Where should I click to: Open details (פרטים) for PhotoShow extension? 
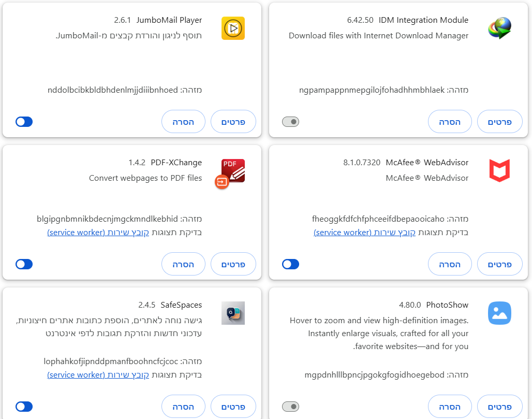499,407
